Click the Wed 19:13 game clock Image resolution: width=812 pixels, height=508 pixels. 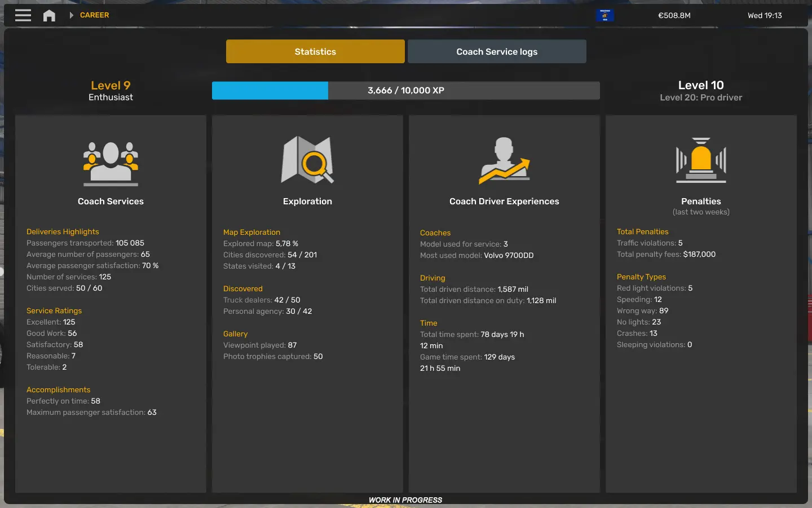765,15
